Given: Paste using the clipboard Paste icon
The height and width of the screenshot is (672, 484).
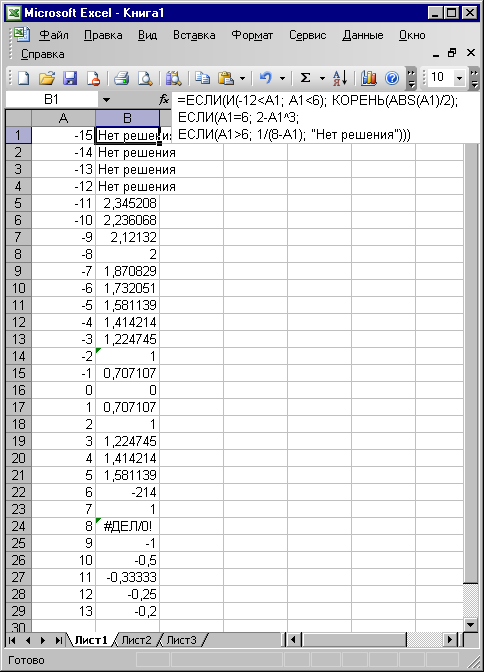Looking at the screenshot, I should click(225, 78).
